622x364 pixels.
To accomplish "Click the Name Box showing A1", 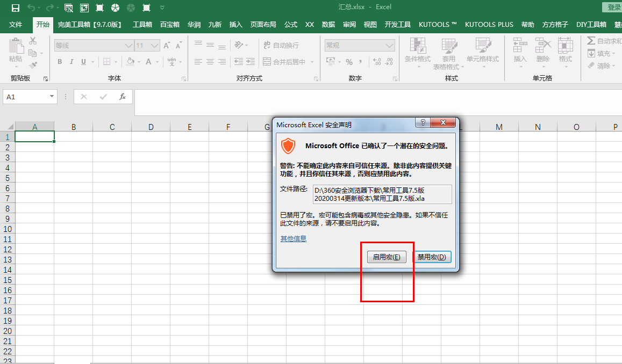I will click(x=25, y=97).
